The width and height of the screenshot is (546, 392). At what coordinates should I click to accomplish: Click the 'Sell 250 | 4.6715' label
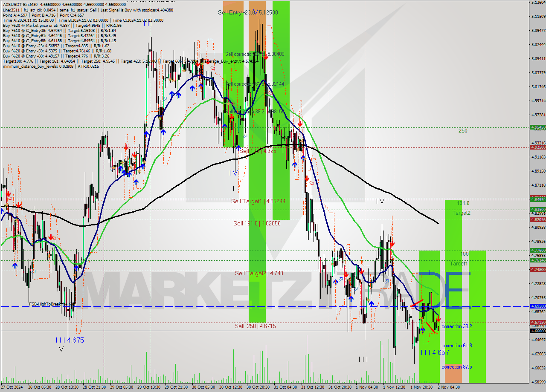click(x=255, y=326)
